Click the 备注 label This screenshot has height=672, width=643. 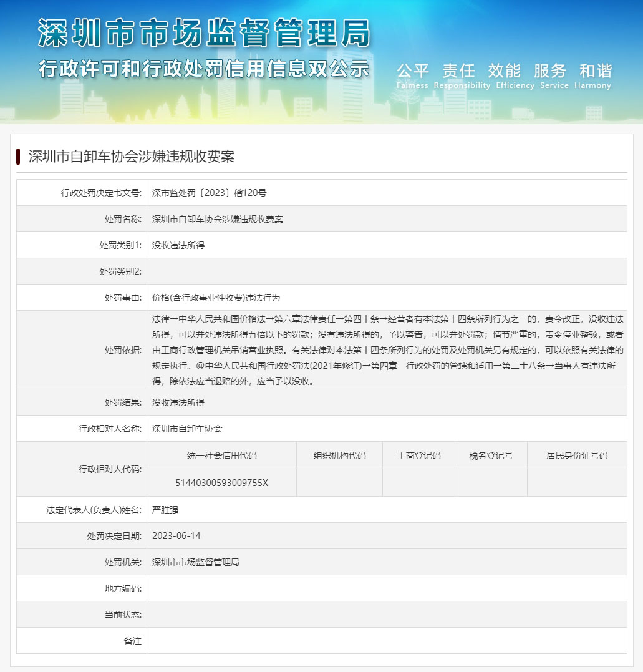132,641
